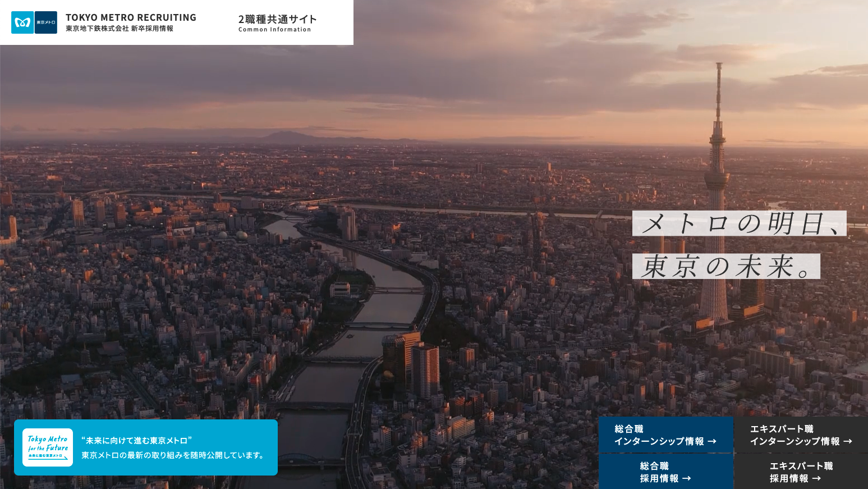Click the arrow beside エキスパート職 インターンシップ情報
This screenshot has width=868, height=489.
click(x=848, y=441)
